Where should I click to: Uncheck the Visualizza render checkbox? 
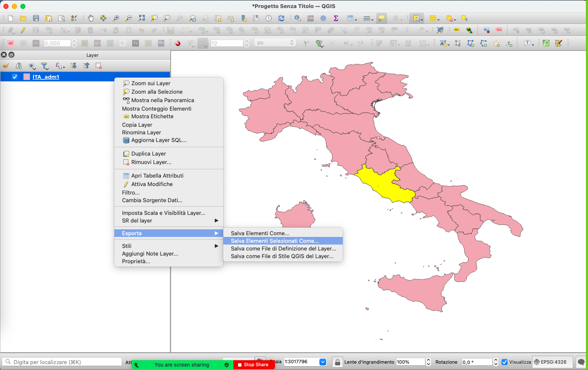tap(505, 362)
